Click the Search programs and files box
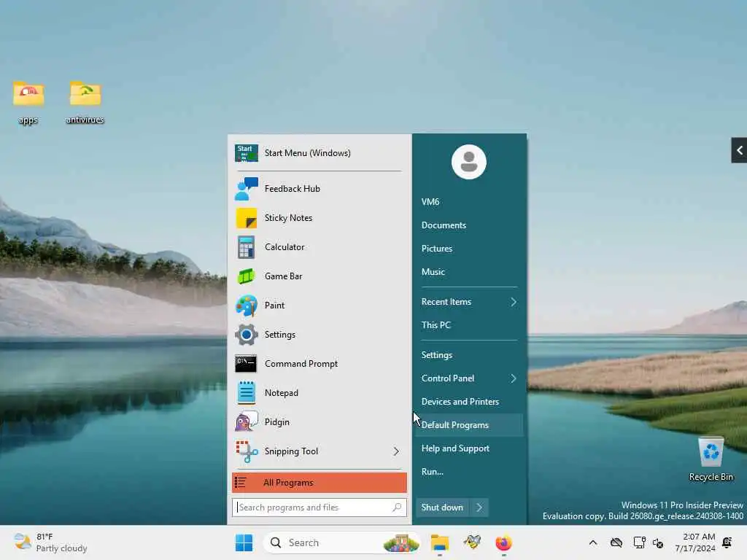The width and height of the screenshot is (747, 560). [x=320, y=507]
